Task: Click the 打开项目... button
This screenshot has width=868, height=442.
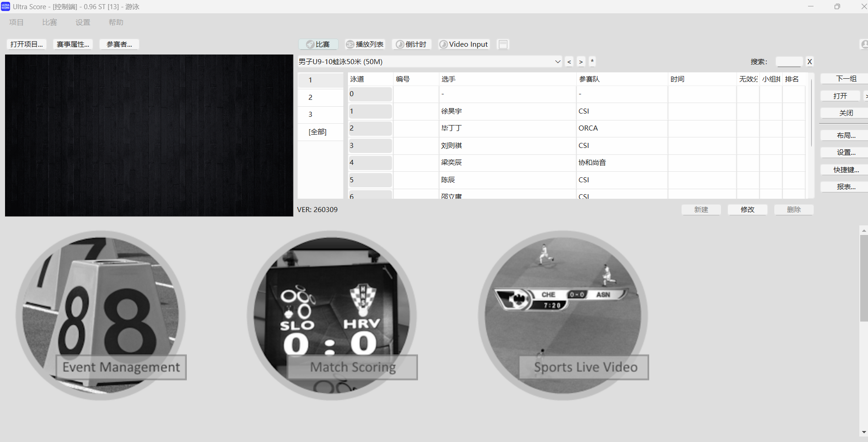Action: 27,44
